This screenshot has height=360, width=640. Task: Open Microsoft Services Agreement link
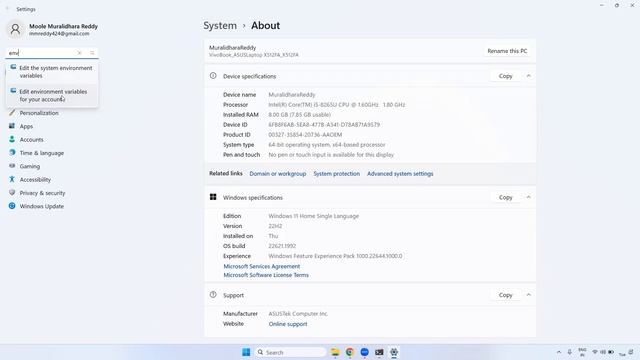[262, 267]
